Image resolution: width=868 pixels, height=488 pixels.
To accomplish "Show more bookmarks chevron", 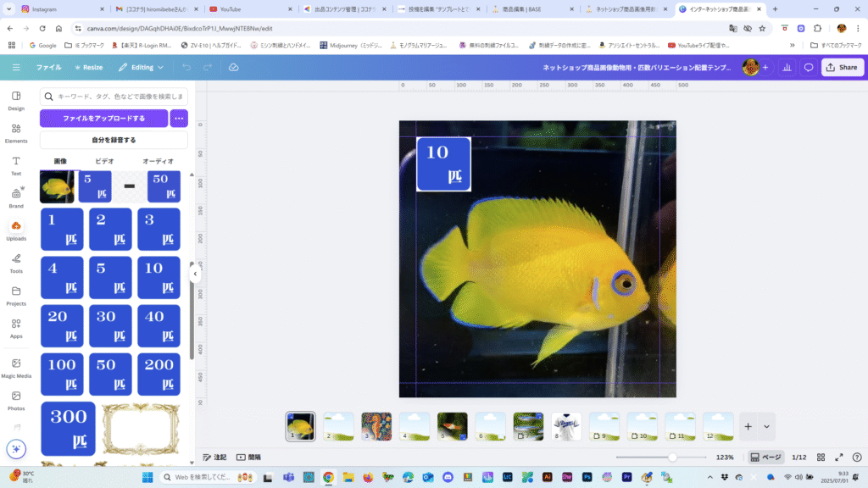I will click(x=793, y=46).
